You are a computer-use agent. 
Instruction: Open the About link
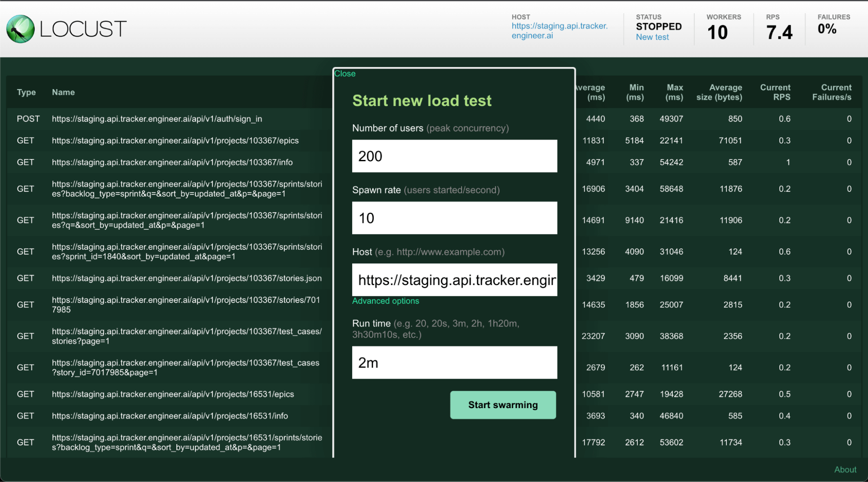coord(845,469)
